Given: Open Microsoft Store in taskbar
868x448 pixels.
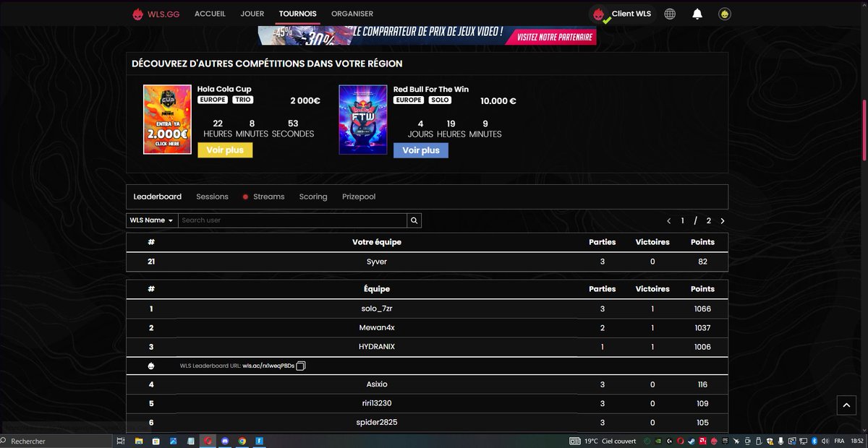Looking at the screenshot, I should (x=156, y=441).
